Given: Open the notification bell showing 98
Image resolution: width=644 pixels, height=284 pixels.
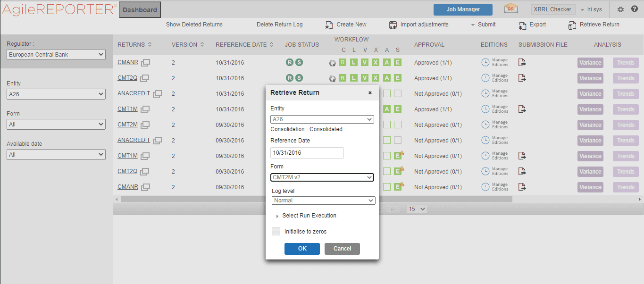Looking at the screenshot, I should coord(510,9).
